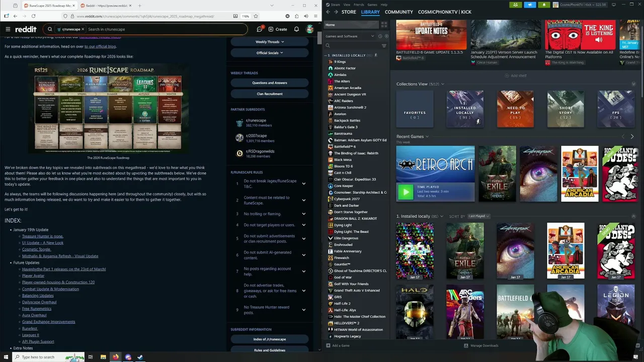Open Player Avatar index link
This screenshot has width=644, height=362.
tap(33, 276)
